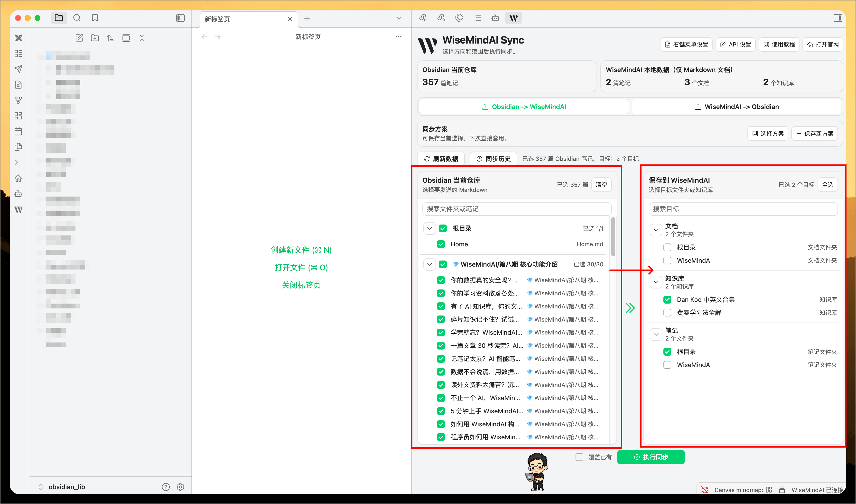
Task: Open the tags tab icon
Action: click(x=459, y=18)
